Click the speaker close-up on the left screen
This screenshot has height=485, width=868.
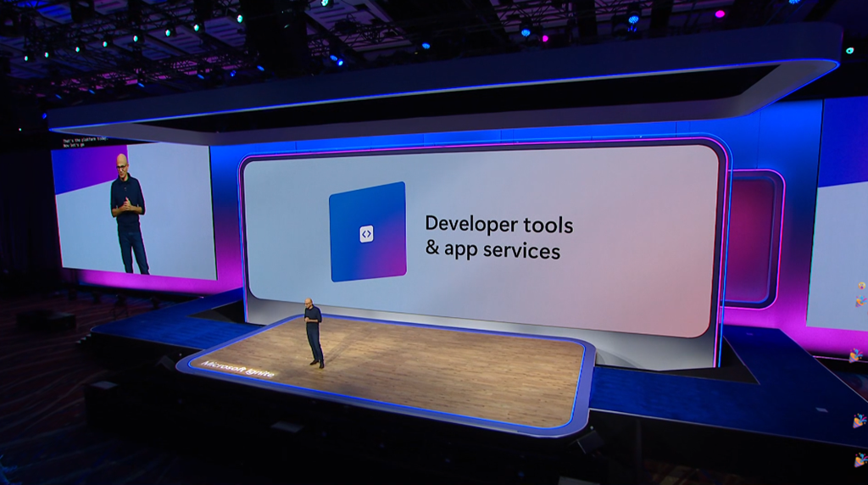pyautogui.click(x=130, y=214)
